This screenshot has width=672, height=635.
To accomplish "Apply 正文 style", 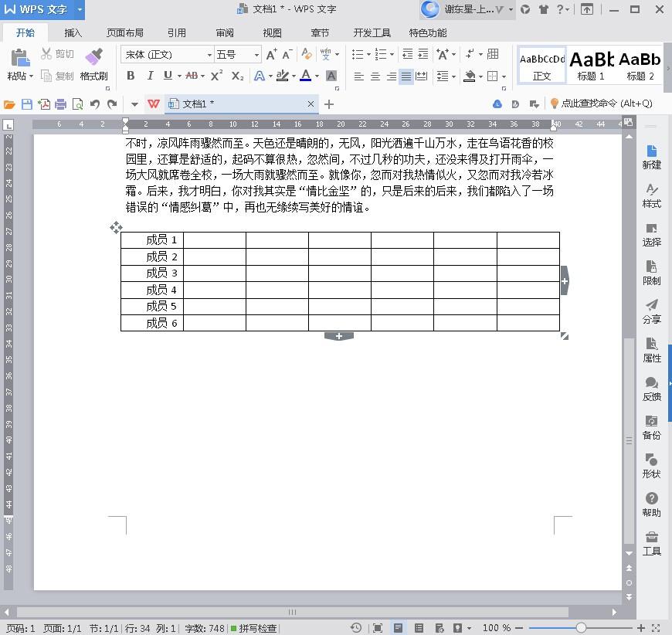I will point(541,65).
